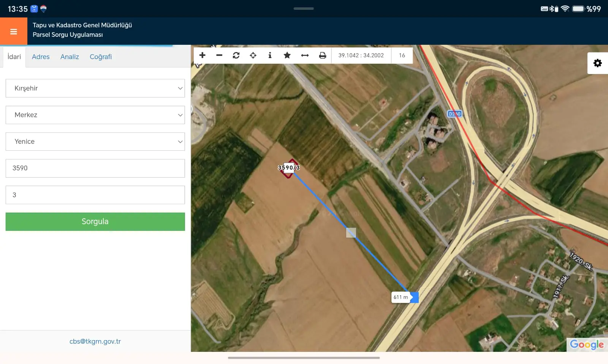Click the 1920. Sk. street label
Screen dimensions: 608x364
click(581, 261)
